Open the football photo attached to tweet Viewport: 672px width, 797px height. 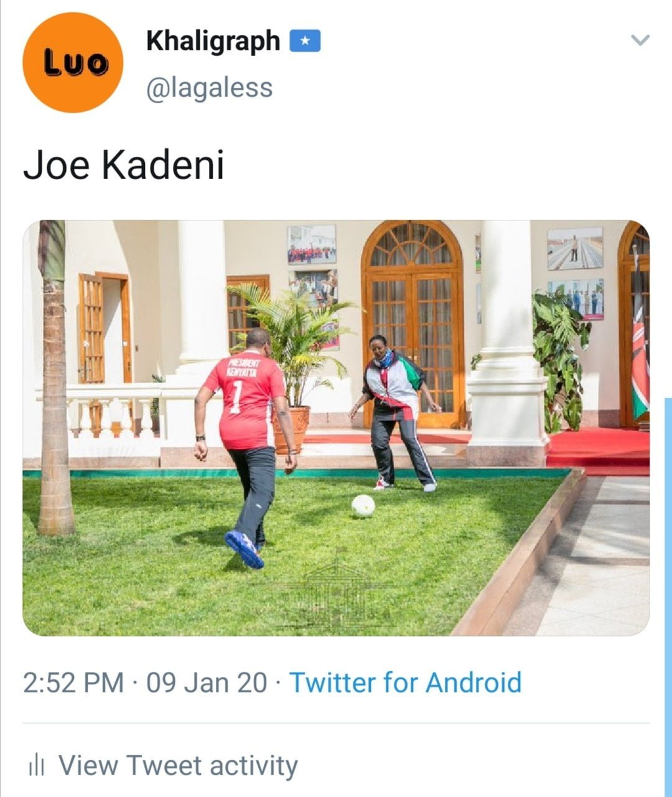(336, 428)
